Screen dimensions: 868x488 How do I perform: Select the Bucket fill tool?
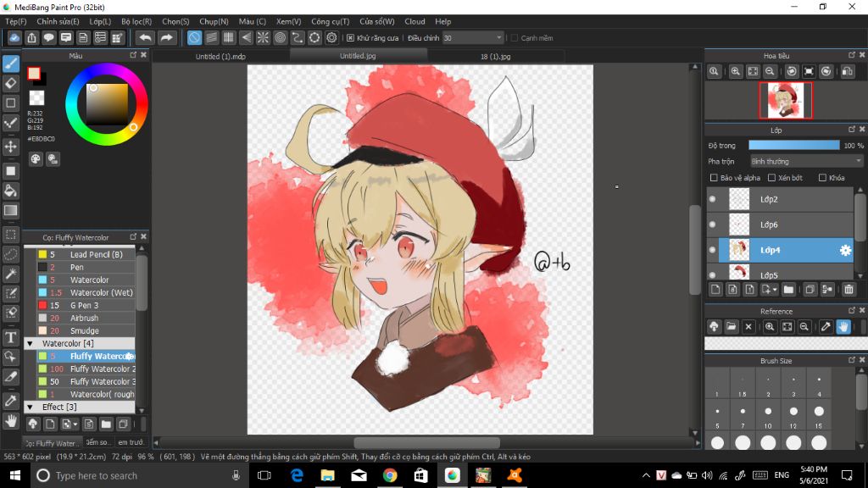click(x=10, y=191)
